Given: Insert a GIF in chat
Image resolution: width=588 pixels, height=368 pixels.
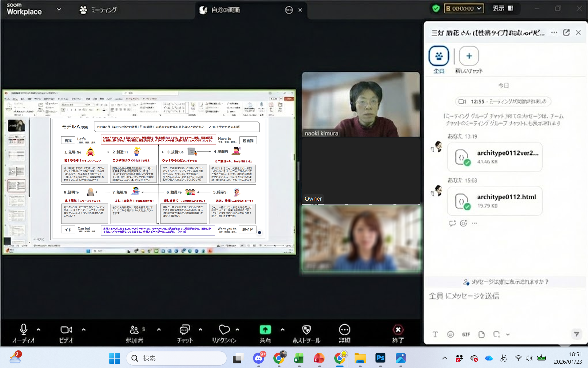Looking at the screenshot, I should point(466,334).
